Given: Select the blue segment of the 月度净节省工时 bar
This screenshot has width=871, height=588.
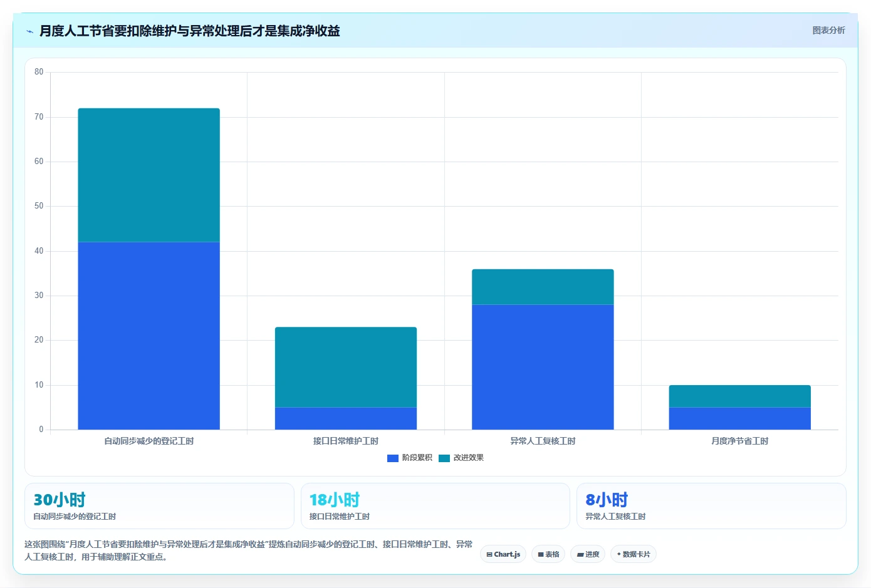Looking at the screenshot, I should pyautogui.click(x=740, y=418).
